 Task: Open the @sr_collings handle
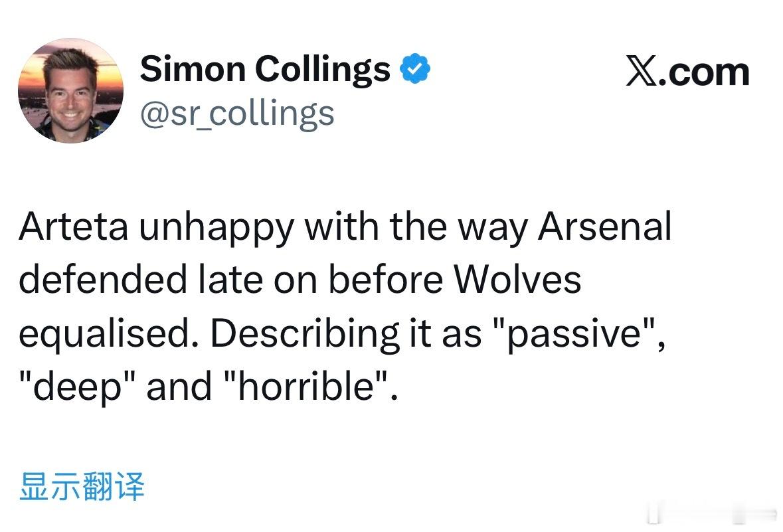tap(237, 113)
